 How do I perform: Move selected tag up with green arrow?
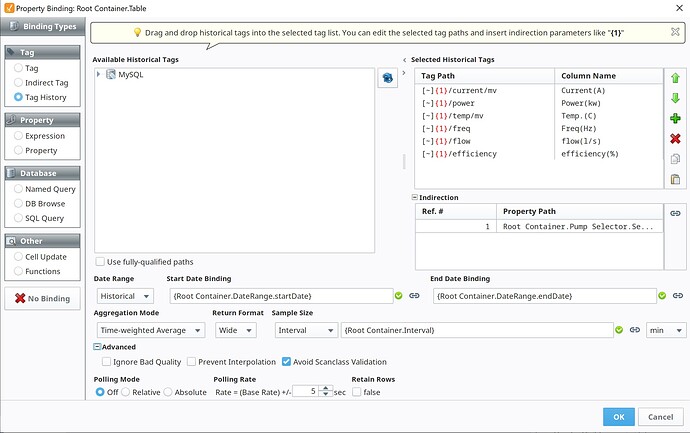pyautogui.click(x=675, y=78)
